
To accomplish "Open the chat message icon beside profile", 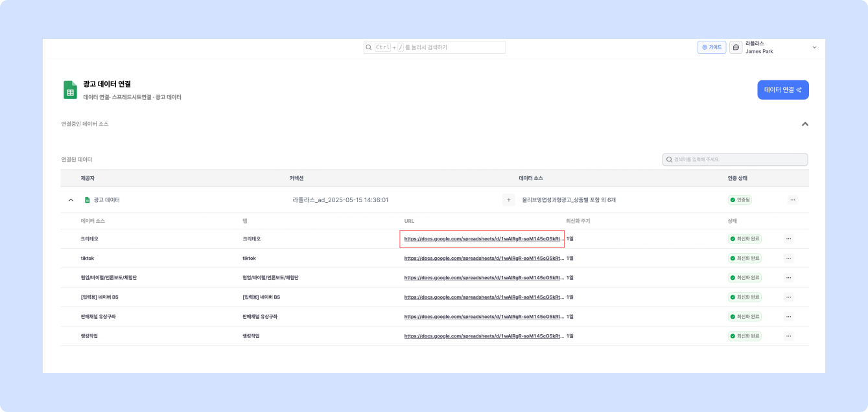I will (x=736, y=47).
